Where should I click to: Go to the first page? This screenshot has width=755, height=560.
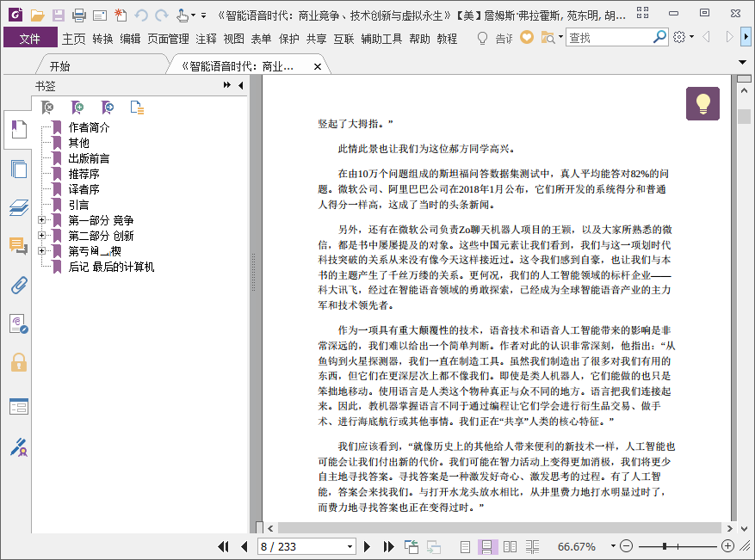pos(223,546)
